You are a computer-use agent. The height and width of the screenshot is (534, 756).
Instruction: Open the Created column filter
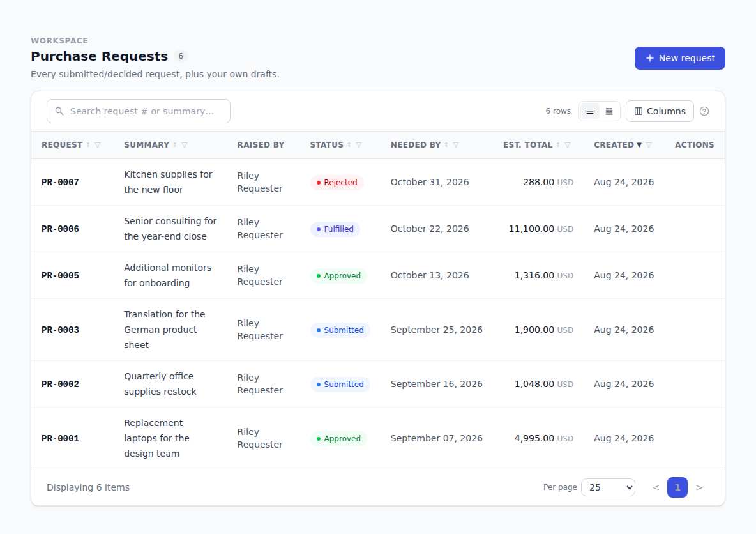click(x=649, y=145)
